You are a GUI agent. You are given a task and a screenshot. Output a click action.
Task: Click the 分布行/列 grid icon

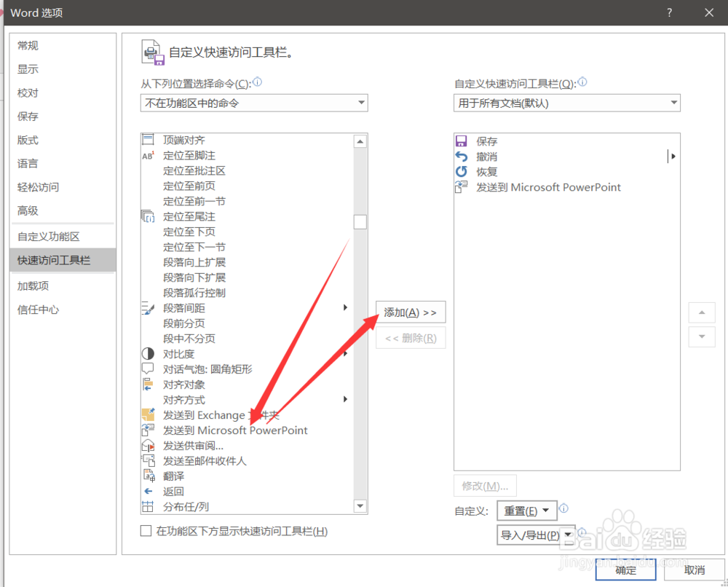click(149, 506)
